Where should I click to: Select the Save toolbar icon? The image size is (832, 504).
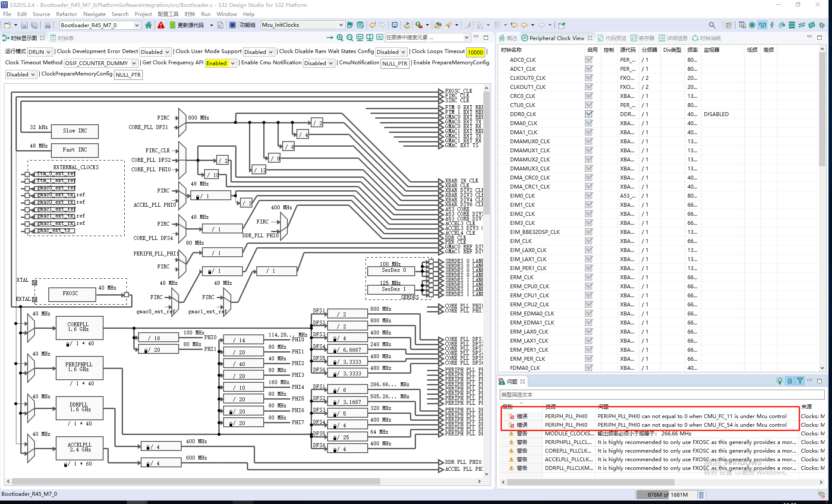point(24,25)
